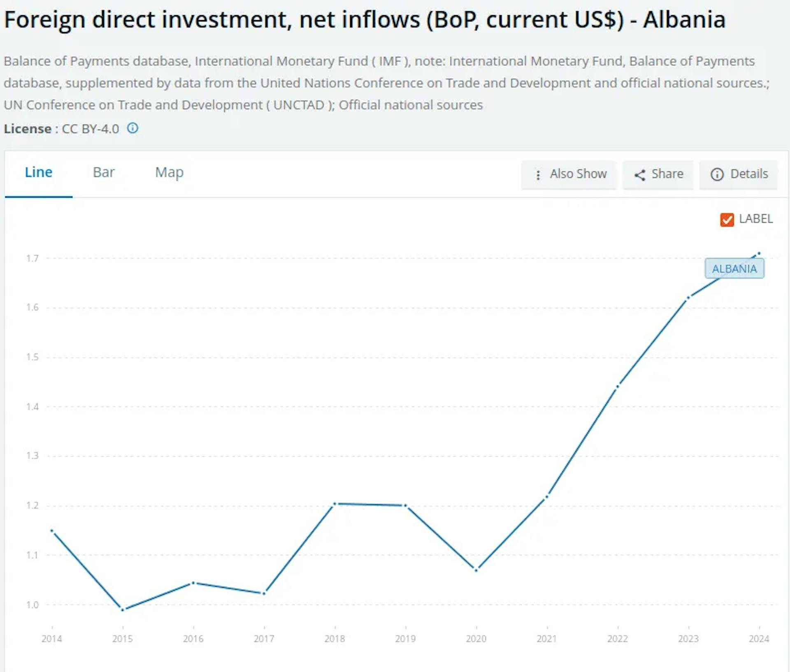Select the Line chart tab
The width and height of the screenshot is (790, 672).
(39, 172)
